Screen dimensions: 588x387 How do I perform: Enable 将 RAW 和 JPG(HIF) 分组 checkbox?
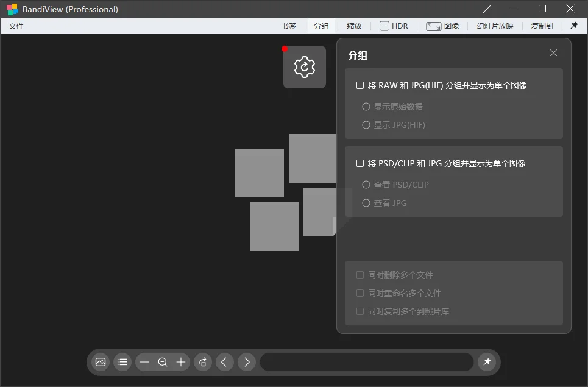click(x=360, y=85)
